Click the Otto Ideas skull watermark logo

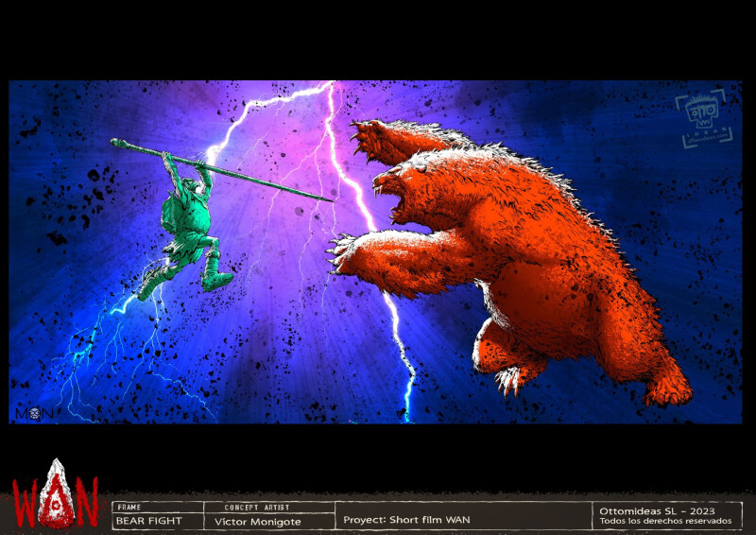pyautogui.click(x=704, y=111)
